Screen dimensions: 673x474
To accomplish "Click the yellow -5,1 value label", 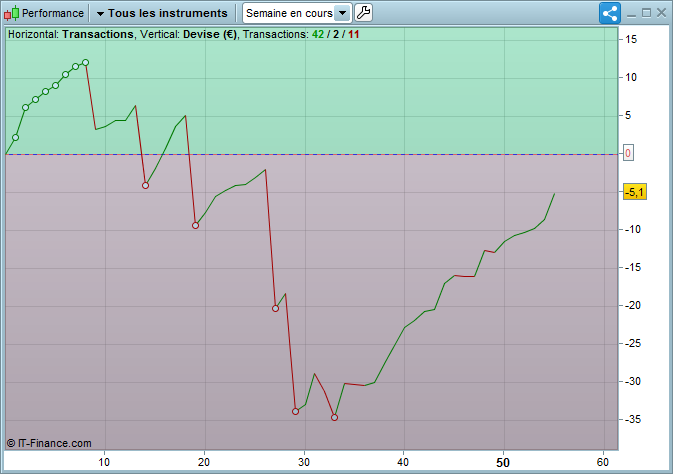I will tap(635, 192).
